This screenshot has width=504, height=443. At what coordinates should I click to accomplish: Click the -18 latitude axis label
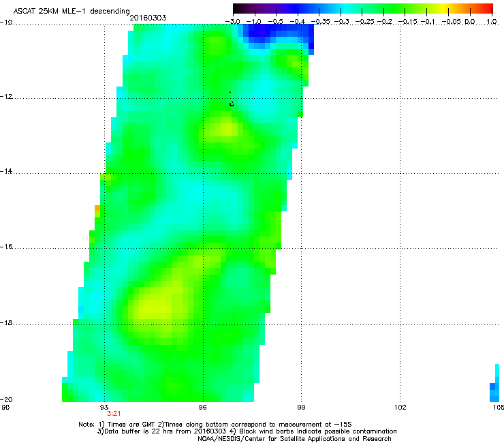pos(6,322)
